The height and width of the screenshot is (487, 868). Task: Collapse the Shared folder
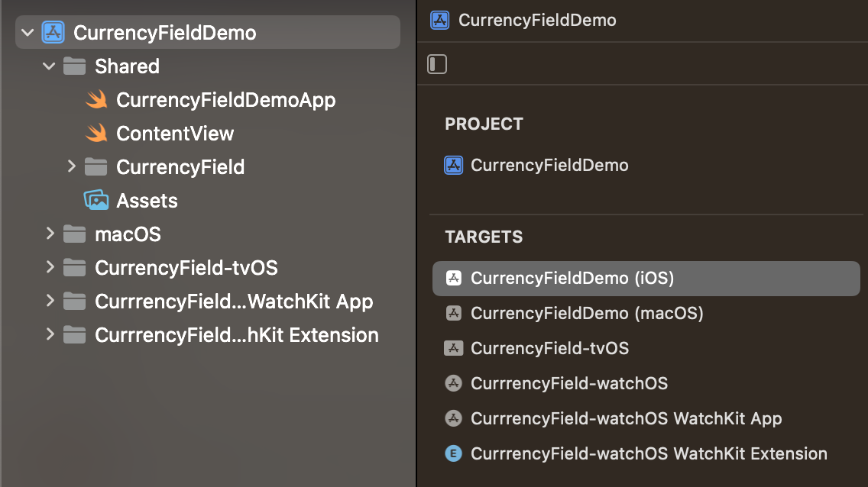pos(50,66)
